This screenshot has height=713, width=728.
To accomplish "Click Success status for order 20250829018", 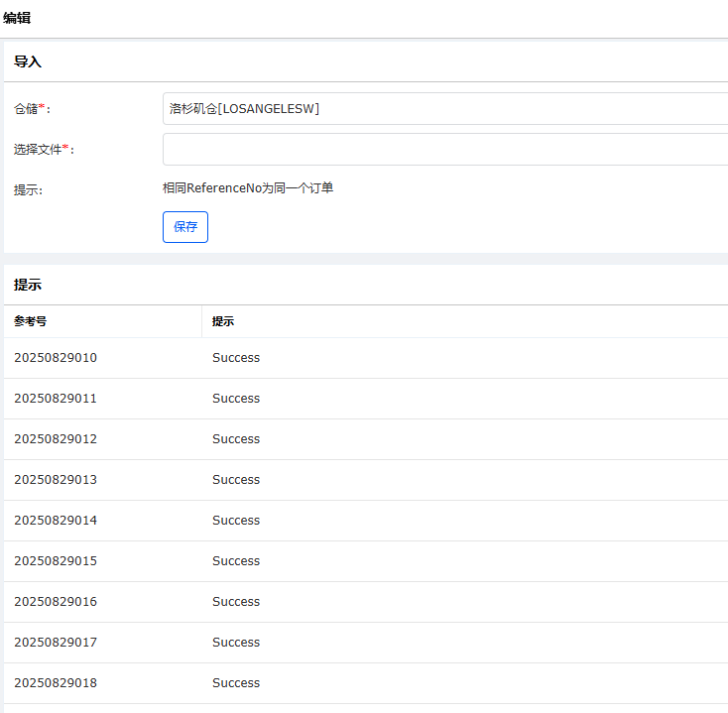I will (x=236, y=683).
